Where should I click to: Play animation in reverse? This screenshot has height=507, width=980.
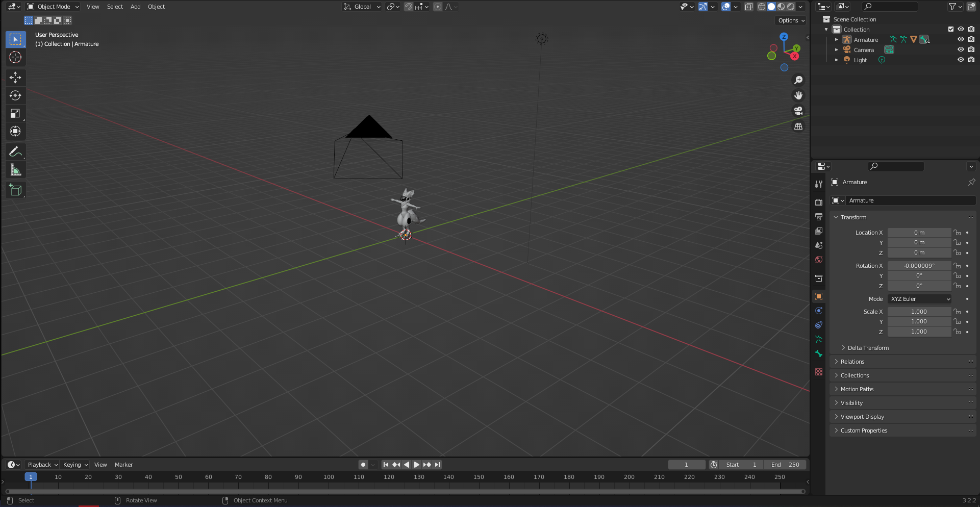[x=407, y=465]
